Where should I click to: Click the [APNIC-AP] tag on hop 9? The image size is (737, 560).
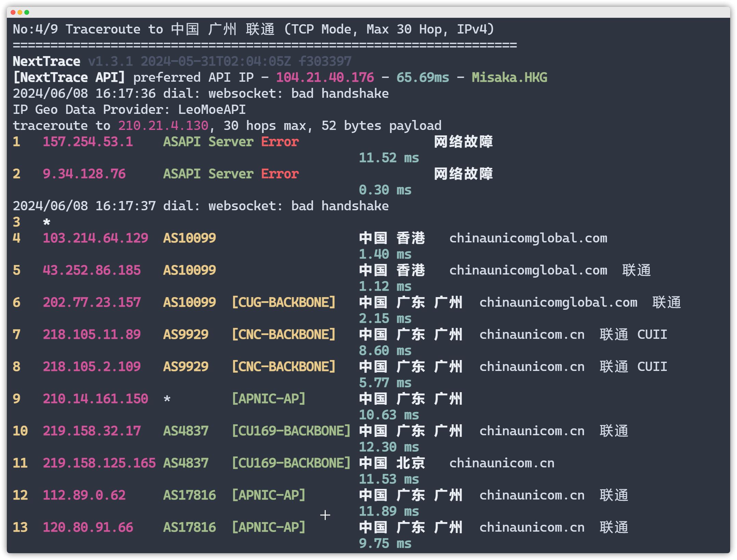269,399
